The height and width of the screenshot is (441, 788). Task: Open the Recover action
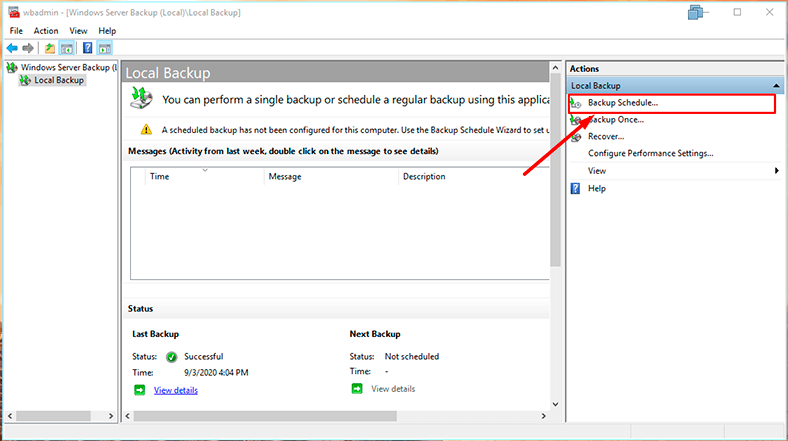[x=606, y=137]
